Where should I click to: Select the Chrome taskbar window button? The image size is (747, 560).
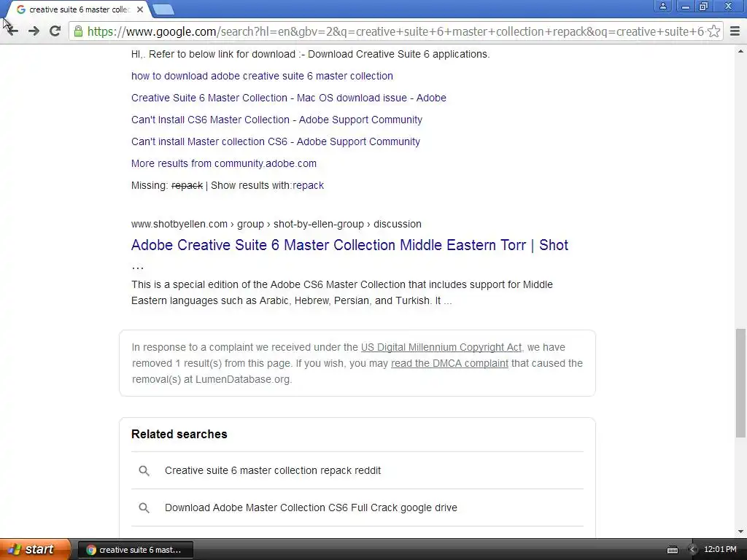tap(135, 550)
